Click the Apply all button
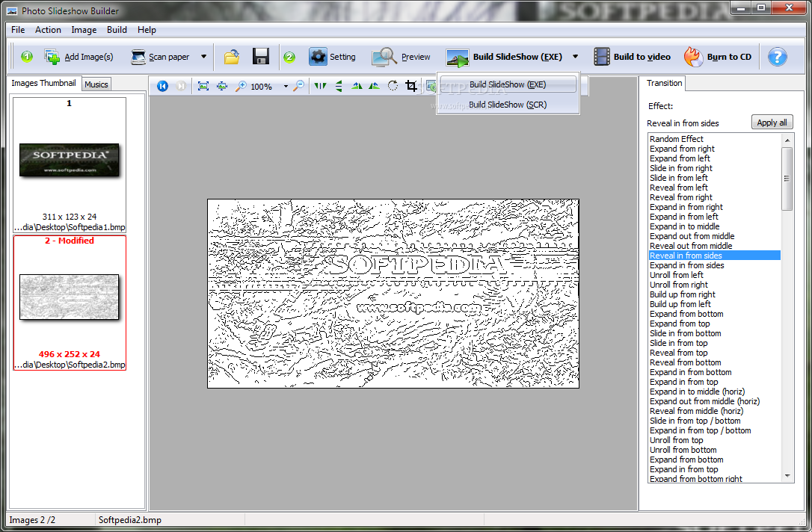 click(772, 123)
